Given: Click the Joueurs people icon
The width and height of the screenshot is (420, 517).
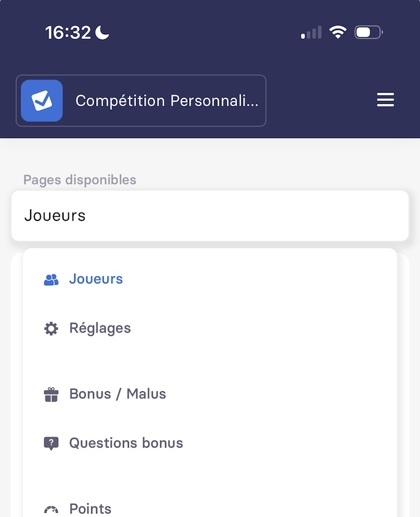Looking at the screenshot, I should (51, 280).
